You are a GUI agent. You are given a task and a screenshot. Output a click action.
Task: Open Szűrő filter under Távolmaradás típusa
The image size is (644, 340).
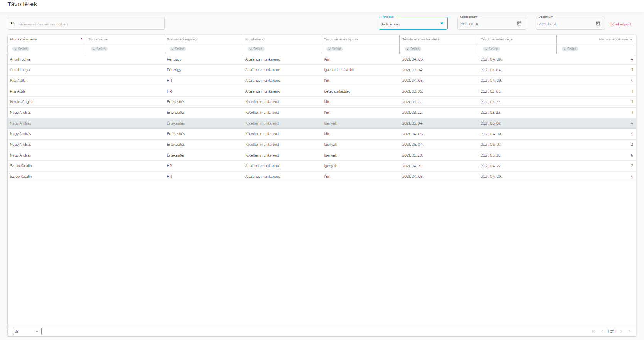point(335,49)
